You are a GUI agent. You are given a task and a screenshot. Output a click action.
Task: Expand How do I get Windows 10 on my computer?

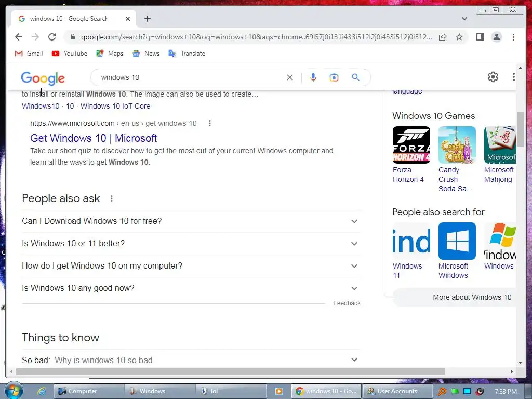click(191, 266)
